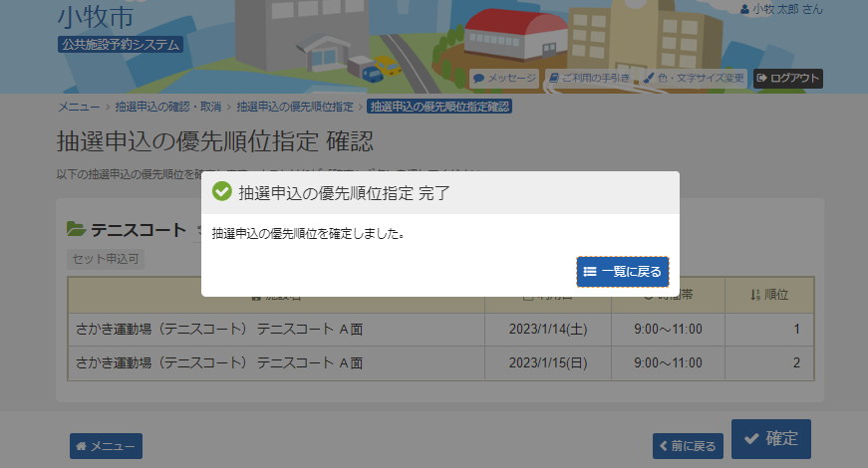Select the 抽選申込の確認・取消 breadcrumb
The height and width of the screenshot is (468, 868).
pyautogui.click(x=167, y=106)
